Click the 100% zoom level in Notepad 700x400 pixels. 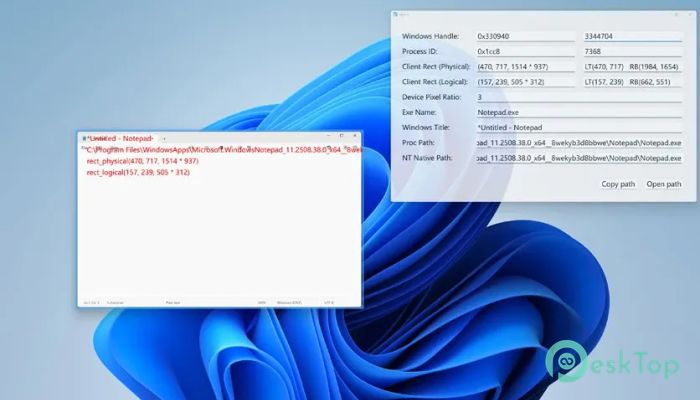click(x=262, y=303)
